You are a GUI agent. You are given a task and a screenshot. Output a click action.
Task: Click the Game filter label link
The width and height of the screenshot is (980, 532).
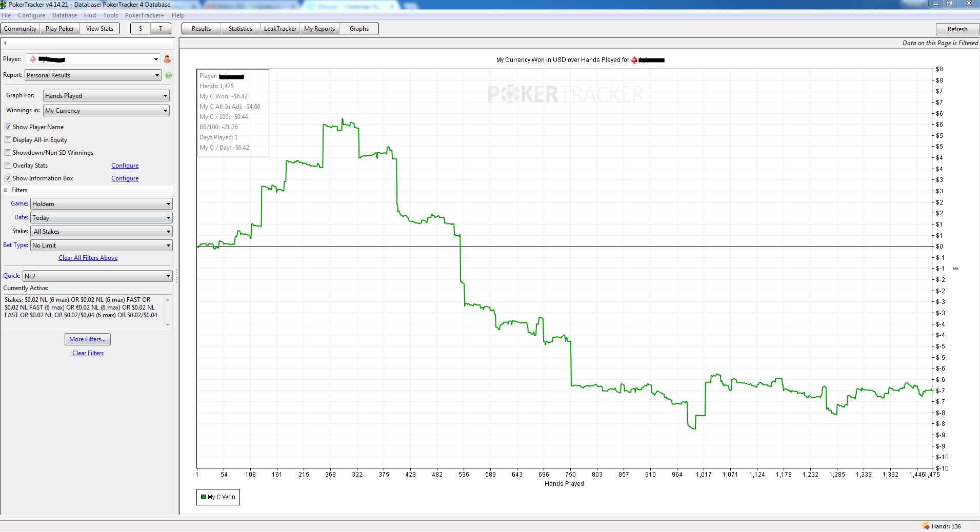pyautogui.click(x=19, y=203)
